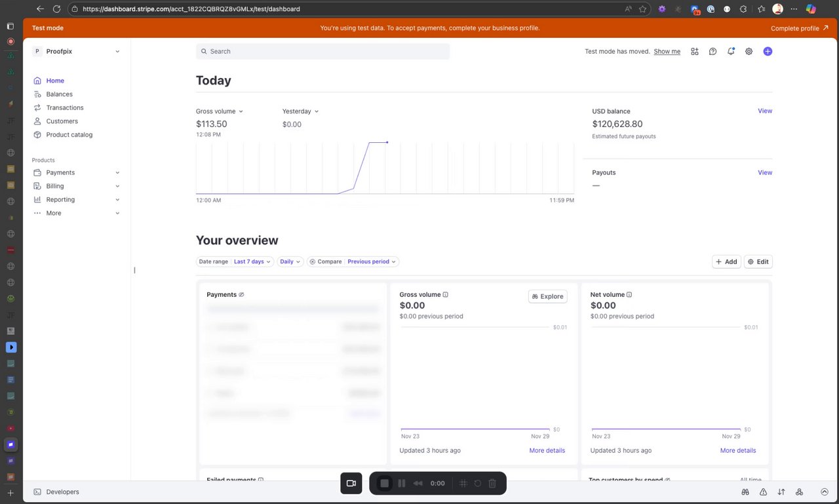Open Stripe settings gear
839x504 pixels.
[x=749, y=51]
